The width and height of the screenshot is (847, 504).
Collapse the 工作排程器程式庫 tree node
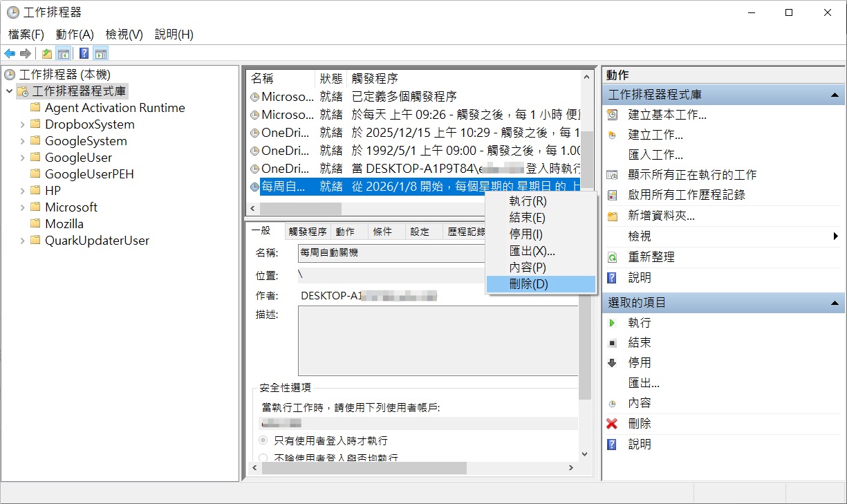(9, 91)
